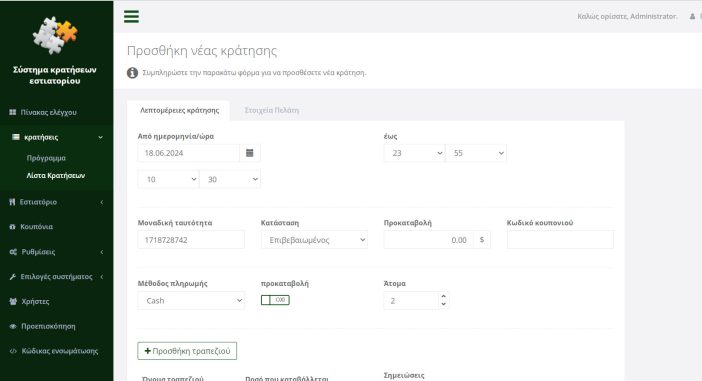The image size is (702, 381).
Task: Increase Άτομα count with up arrow
Action: pos(443,296)
